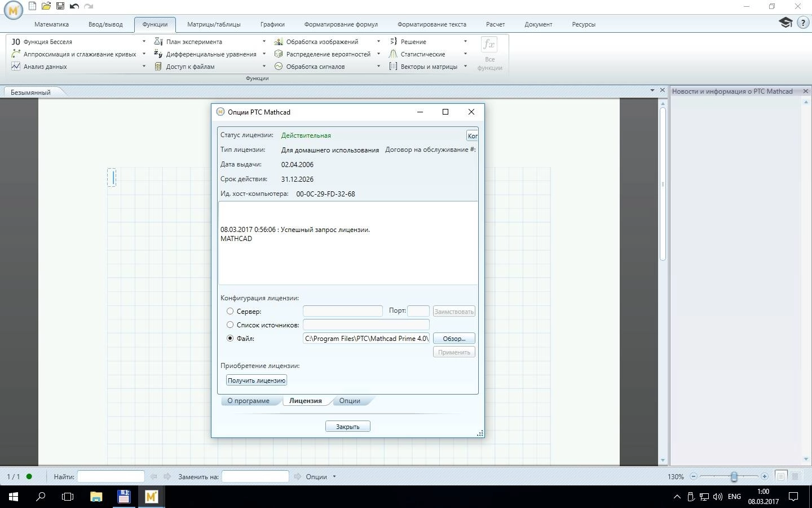Screen dimensions: 812x508
Task: Switch to page view icon in status bar
Action: (781, 476)
